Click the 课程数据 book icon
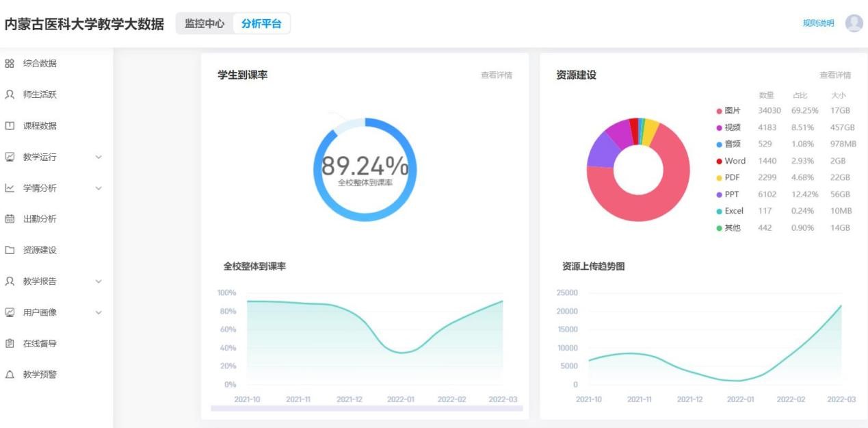This screenshot has height=428, width=868. 10,126
